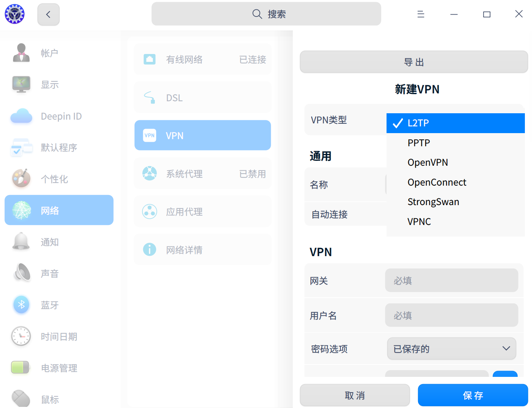Image resolution: width=532 pixels, height=408 pixels.
Task: Go back using the back arrow button
Action: coord(48,15)
